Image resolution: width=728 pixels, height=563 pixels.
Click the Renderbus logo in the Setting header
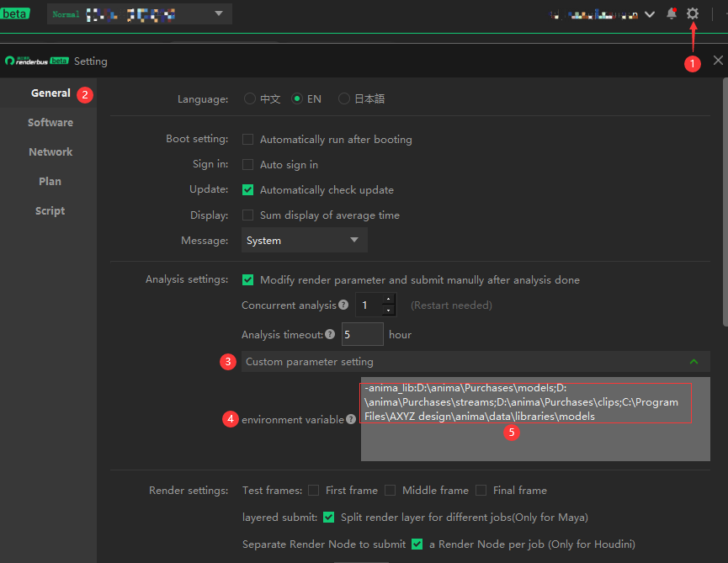click(31, 61)
